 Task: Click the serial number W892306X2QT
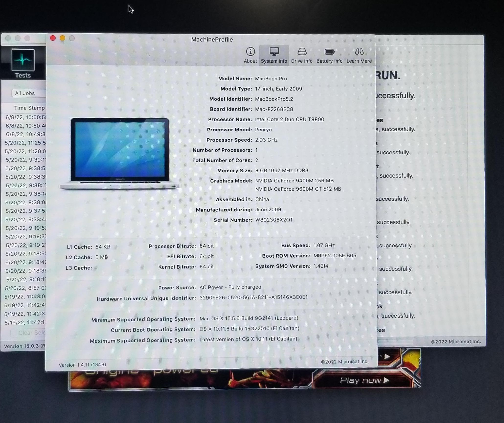274,220
